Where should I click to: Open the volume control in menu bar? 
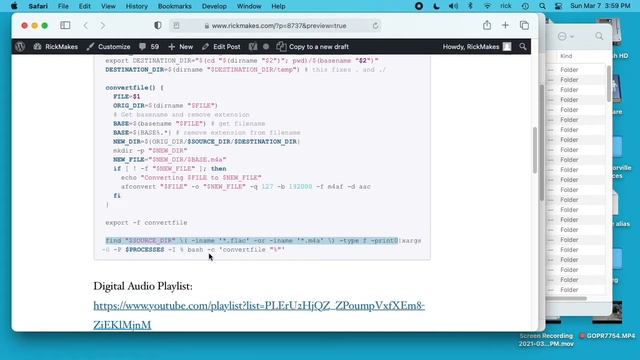pos(453,6)
